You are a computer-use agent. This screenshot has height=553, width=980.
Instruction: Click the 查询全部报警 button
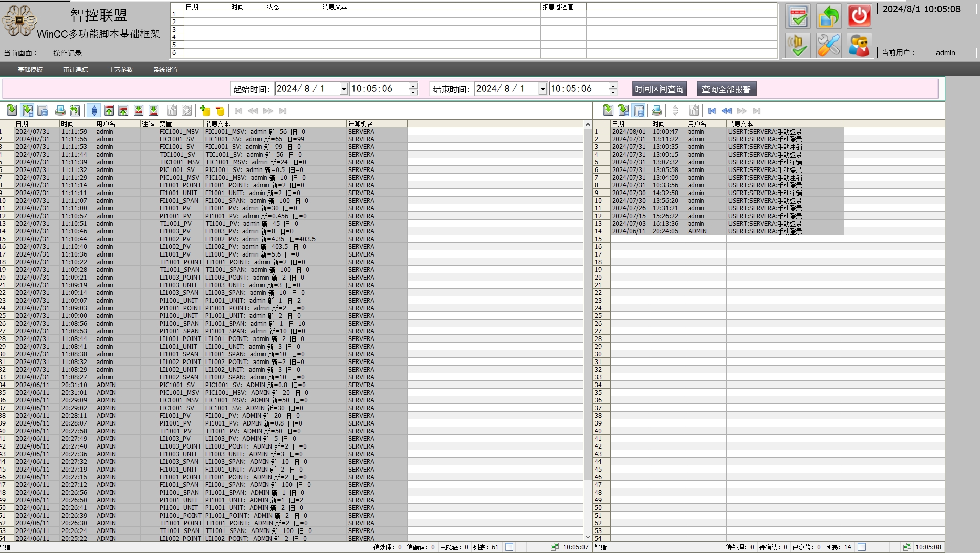point(726,89)
